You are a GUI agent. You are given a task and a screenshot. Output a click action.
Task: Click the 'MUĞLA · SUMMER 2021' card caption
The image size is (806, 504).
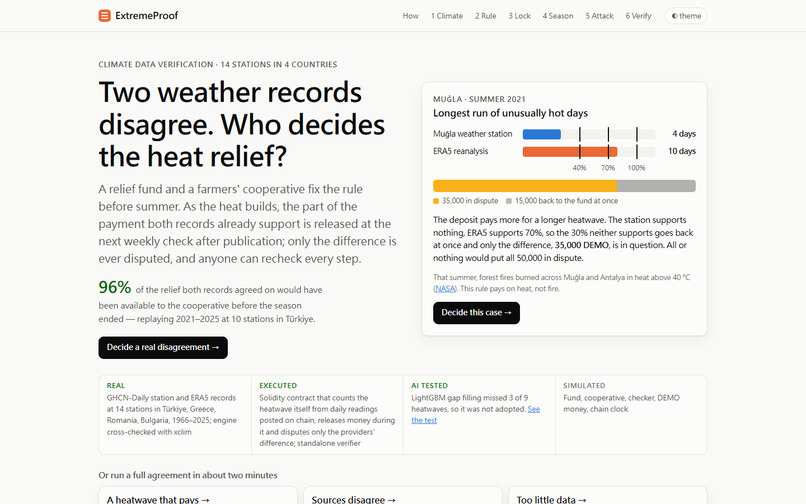click(480, 99)
